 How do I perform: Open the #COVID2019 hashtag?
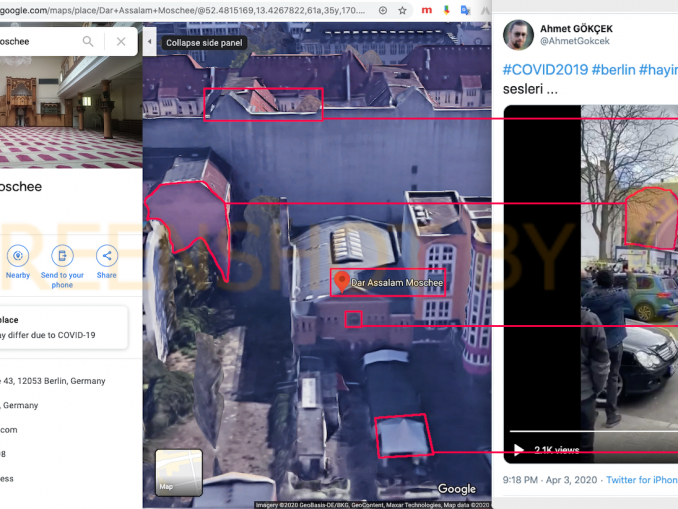pyautogui.click(x=545, y=70)
